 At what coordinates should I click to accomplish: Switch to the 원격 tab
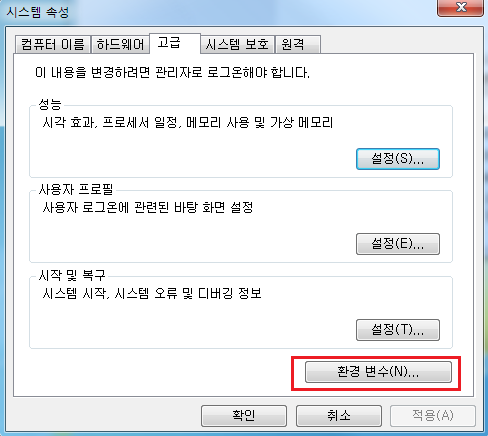click(x=298, y=44)
